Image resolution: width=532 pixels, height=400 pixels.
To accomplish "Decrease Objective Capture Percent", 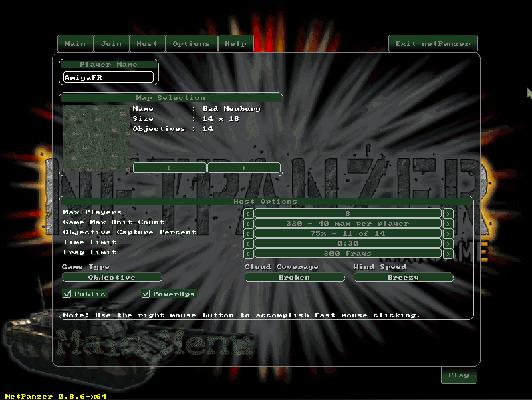I will (249, 234).
